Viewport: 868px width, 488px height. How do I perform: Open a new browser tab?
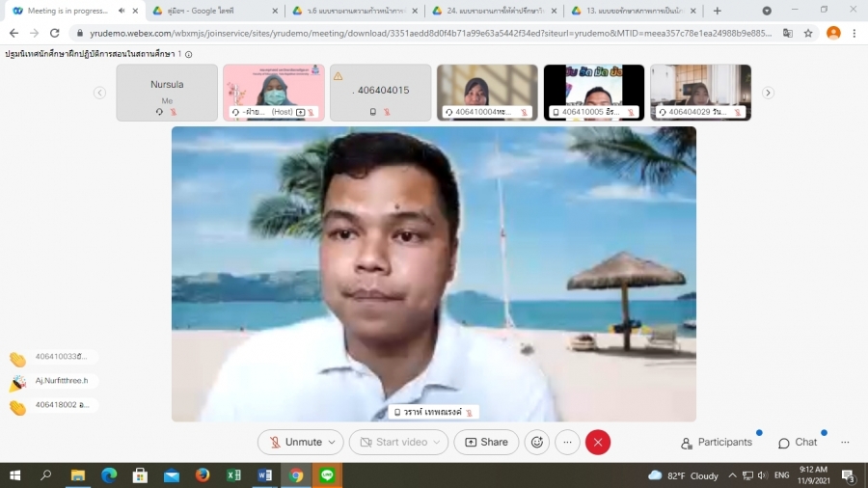point(717,11)
